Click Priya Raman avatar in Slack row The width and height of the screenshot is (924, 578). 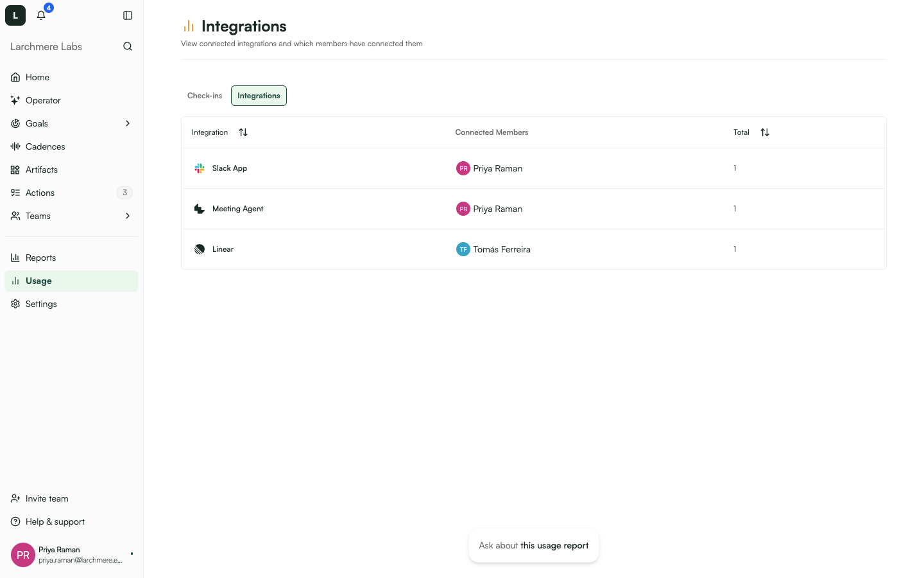tap(463, 168)
